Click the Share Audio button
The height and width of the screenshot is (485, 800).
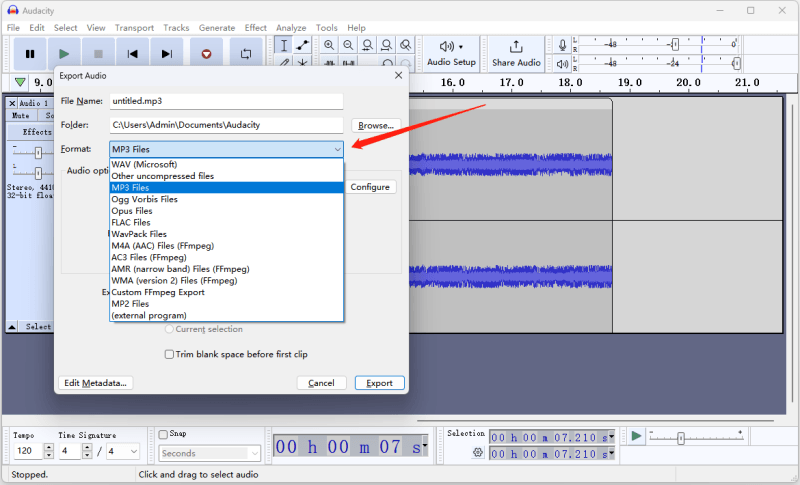(516, 54)
